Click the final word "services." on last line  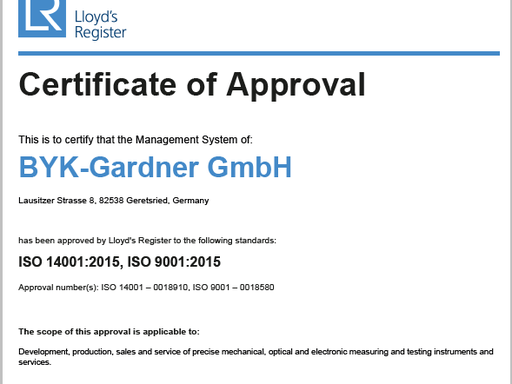[35, 362]
